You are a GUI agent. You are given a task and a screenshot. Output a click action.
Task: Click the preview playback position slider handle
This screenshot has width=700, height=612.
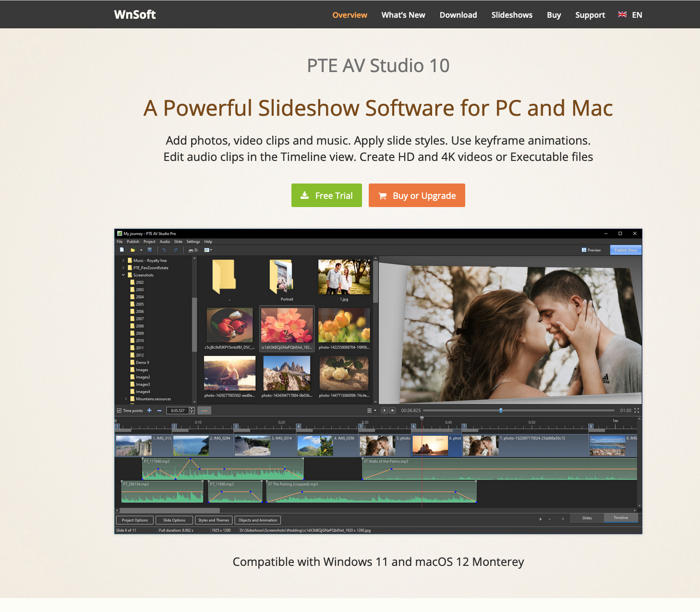click(x=501, y=410)
